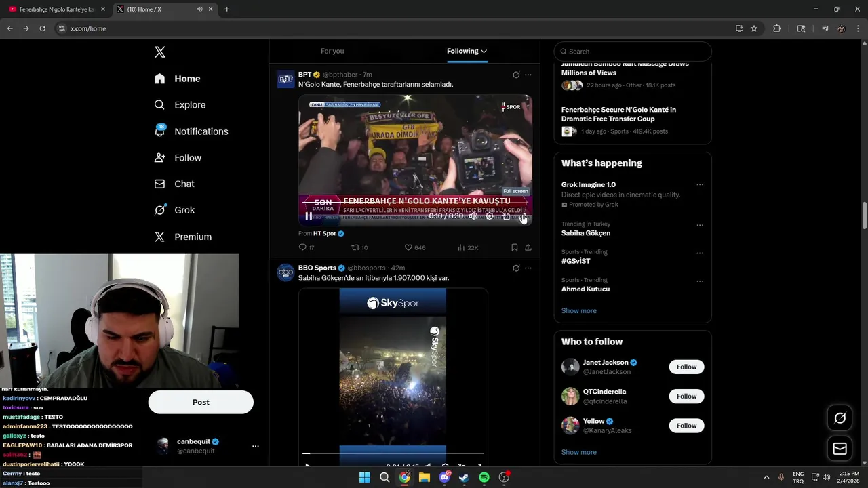Screen dimensions: 868x488
Task: Follow Yellow @KanaryAleaks
Action: 686,426
